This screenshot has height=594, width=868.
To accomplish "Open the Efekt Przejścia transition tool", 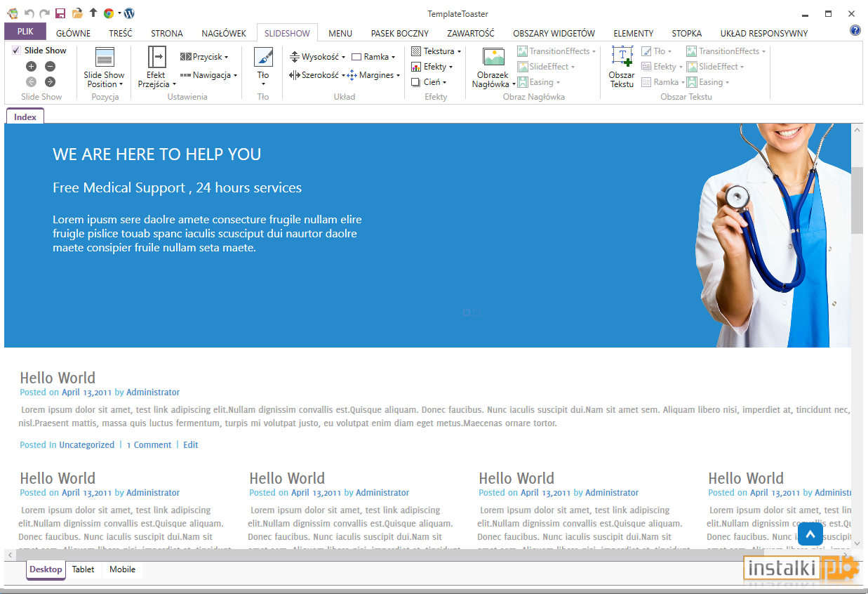I will 157,58.
